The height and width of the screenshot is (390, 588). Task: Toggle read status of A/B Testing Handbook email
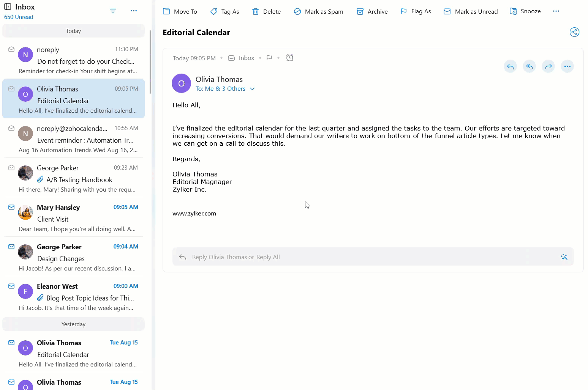(x=11, y=168)
